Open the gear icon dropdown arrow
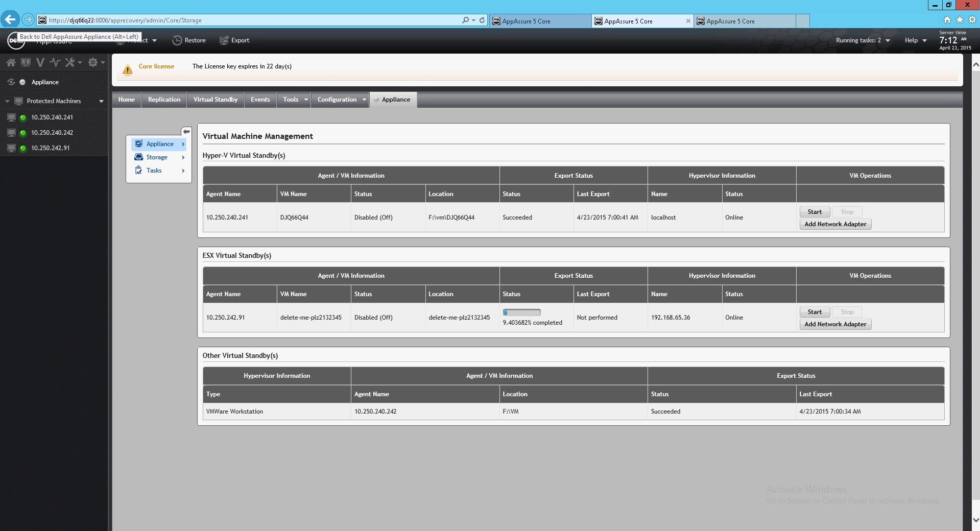This screenshot has height=531, width=980. click(103, 63)
